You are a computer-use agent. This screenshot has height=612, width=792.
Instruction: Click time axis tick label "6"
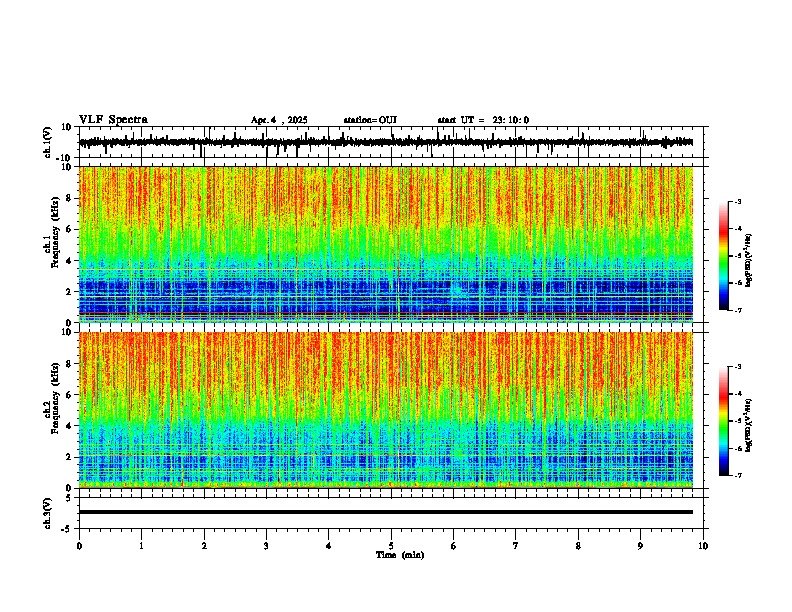(454, 546)
